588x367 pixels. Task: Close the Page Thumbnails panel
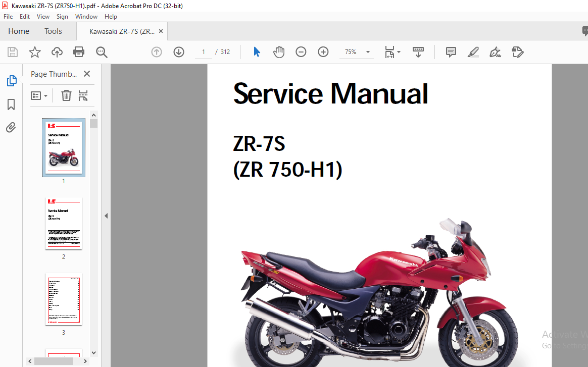(x=87, y=74)
